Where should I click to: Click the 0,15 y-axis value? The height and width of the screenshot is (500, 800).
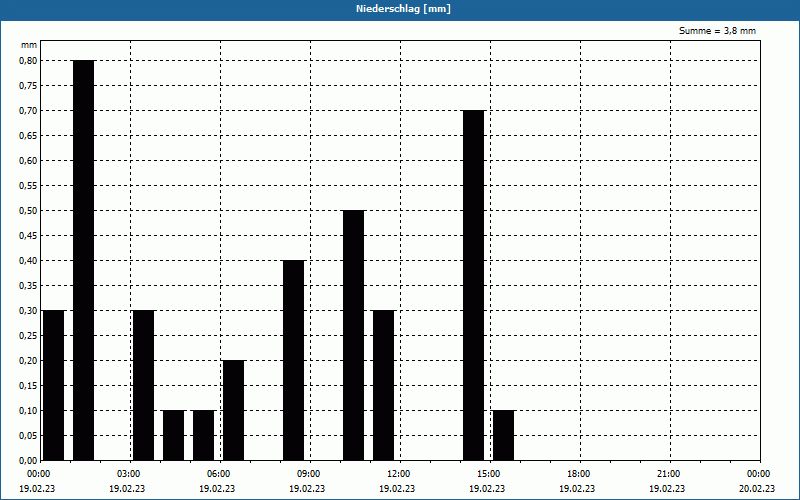28,385
